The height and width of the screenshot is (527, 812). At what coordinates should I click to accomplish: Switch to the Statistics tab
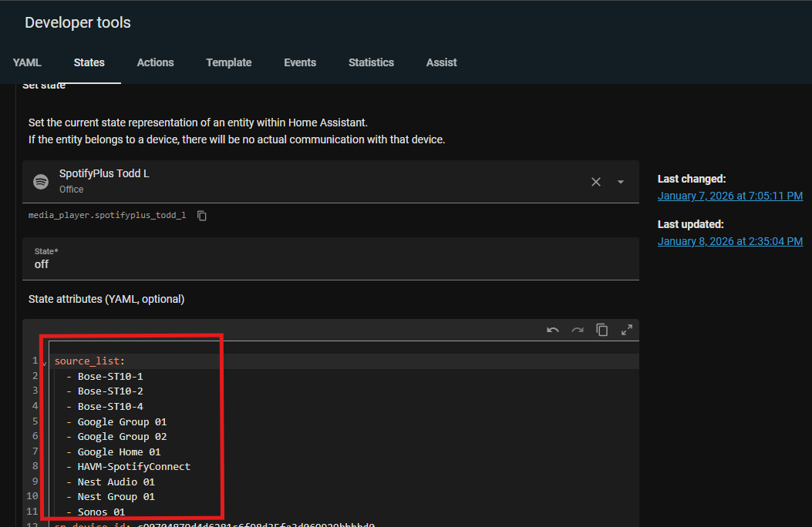(372, 62)
